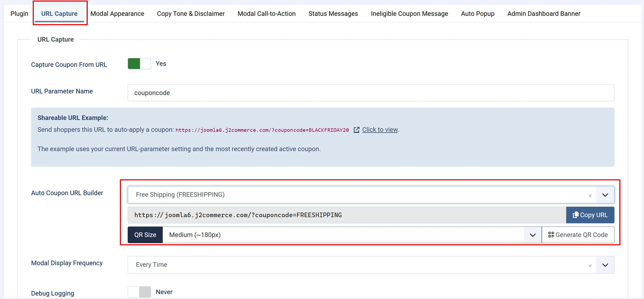
Task: Click the QR Size label
Action: tap(145, 235)
